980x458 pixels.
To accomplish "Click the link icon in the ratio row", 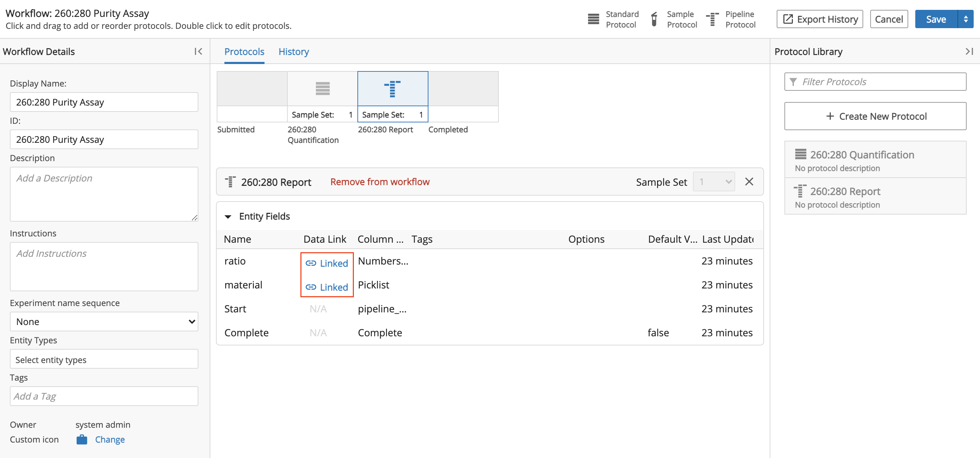I will click(311, 263).
